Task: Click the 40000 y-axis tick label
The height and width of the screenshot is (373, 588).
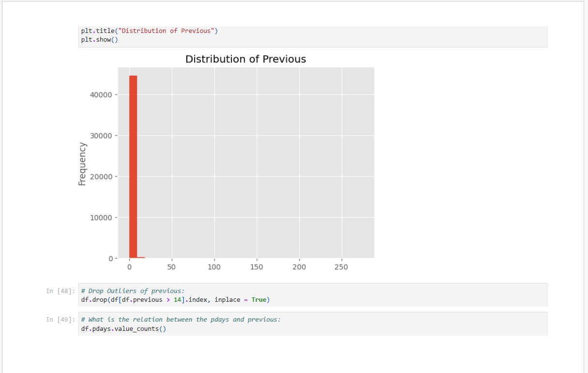Action: click(101, 95)
